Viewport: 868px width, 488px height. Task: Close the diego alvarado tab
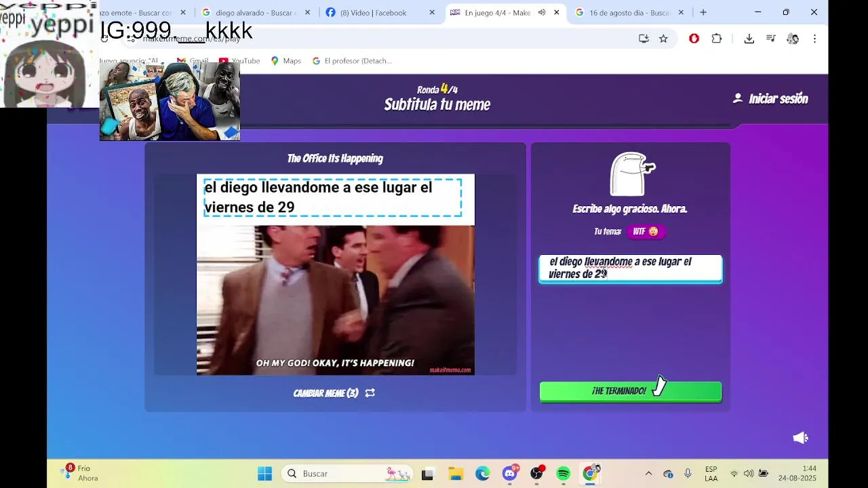(x=307, y=12)
